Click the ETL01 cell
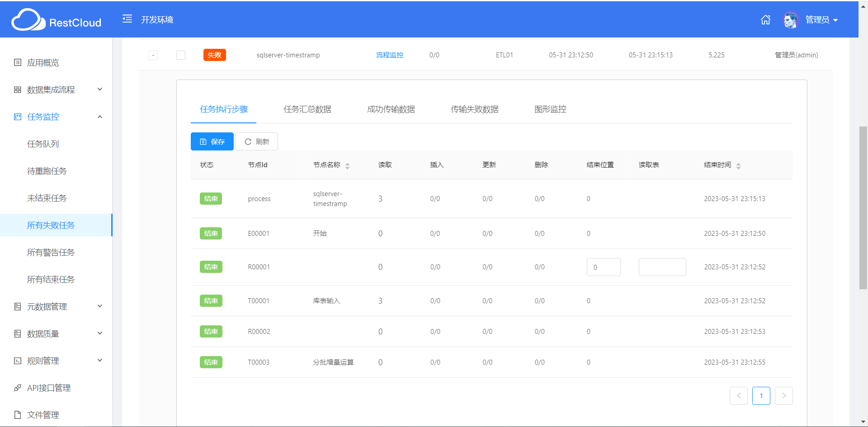 [505, 55]
